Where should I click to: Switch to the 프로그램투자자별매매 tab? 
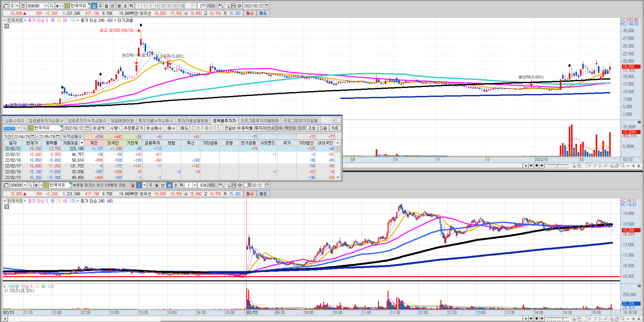point(260,121)
